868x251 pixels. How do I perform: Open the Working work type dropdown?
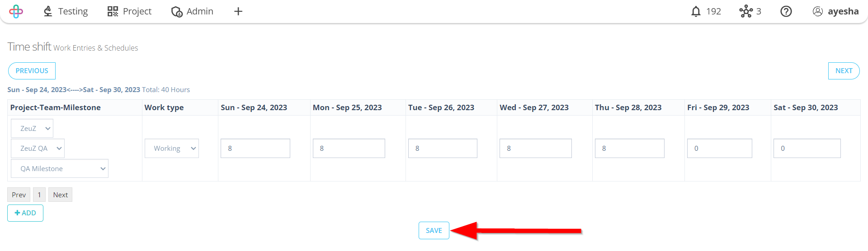[172, 148]
